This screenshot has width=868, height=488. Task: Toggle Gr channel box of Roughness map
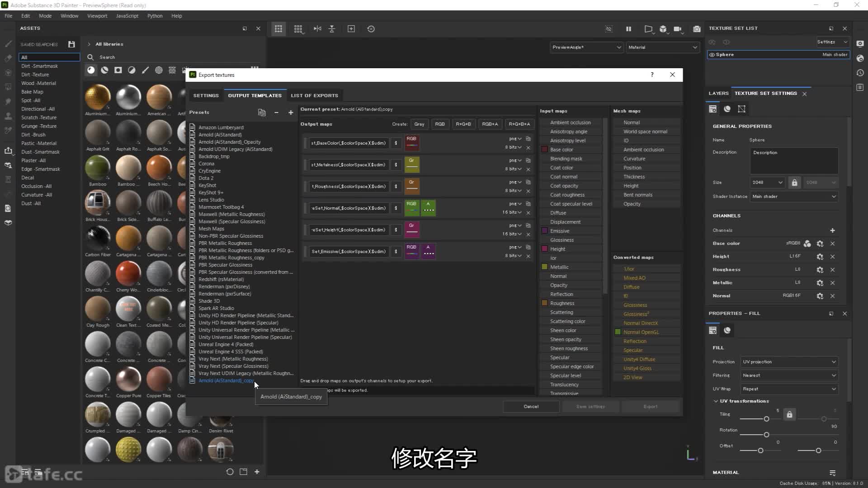412,186
